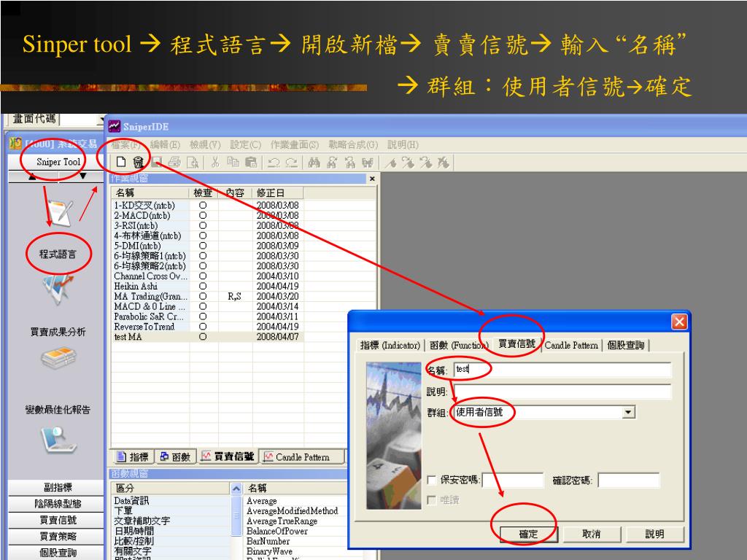Open the 檔案(F) menu

[125, 144]
